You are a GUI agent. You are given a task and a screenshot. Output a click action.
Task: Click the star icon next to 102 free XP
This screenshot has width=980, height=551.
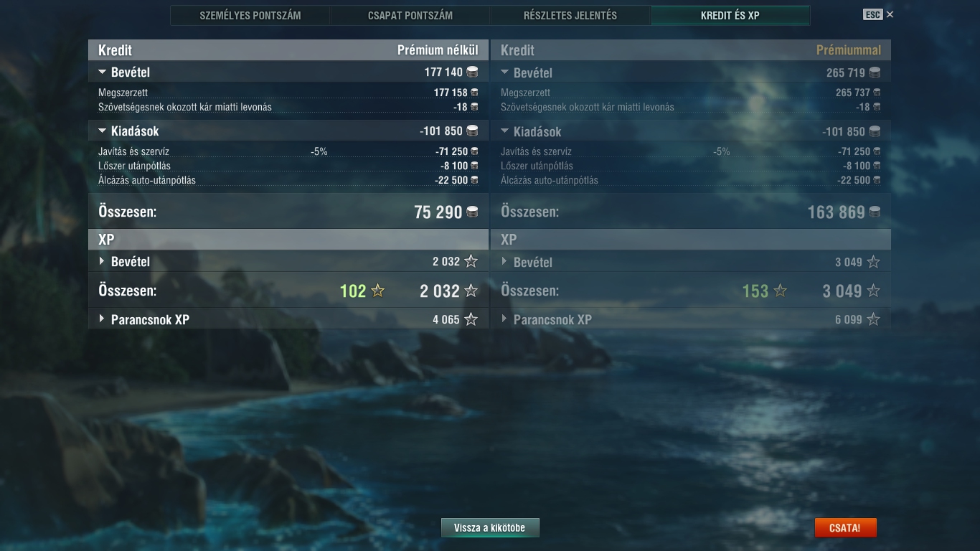coord(378,291)
